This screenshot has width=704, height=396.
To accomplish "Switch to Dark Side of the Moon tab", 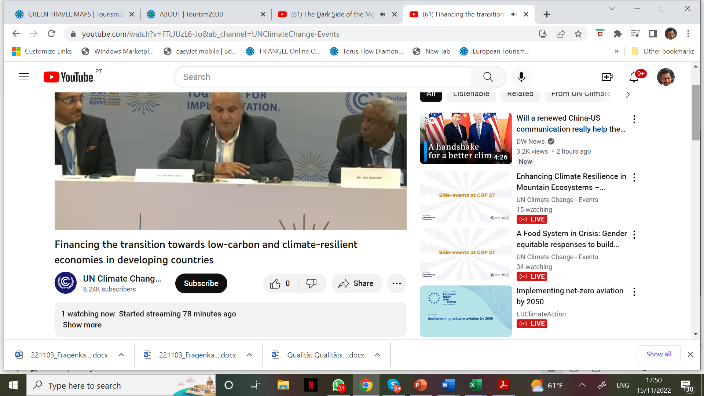I will [x=337, y=14].
